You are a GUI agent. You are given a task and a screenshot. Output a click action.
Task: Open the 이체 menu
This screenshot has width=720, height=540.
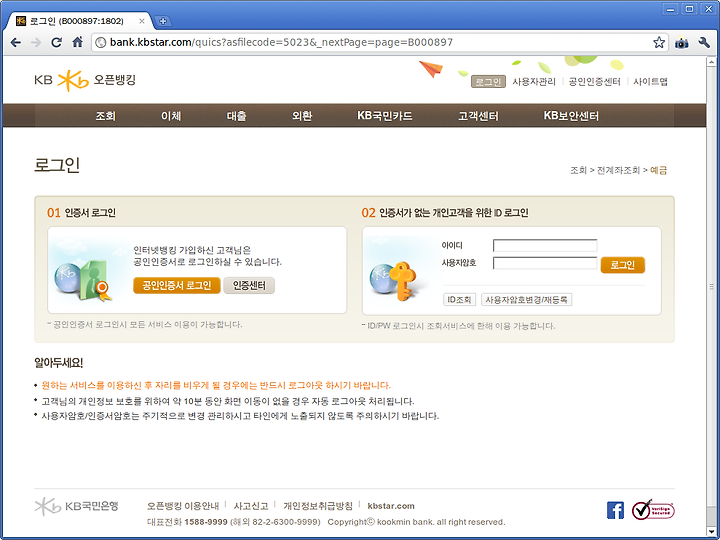pos(171,116)
